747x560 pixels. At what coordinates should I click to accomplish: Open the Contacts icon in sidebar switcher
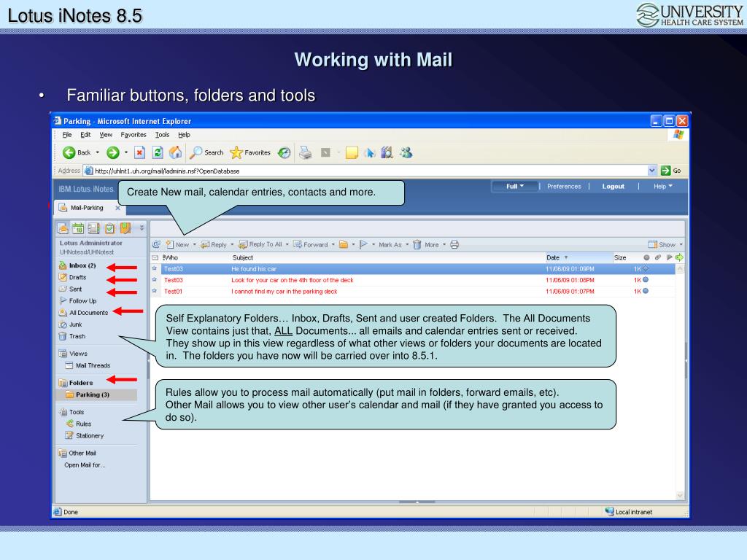click(94, 228)
